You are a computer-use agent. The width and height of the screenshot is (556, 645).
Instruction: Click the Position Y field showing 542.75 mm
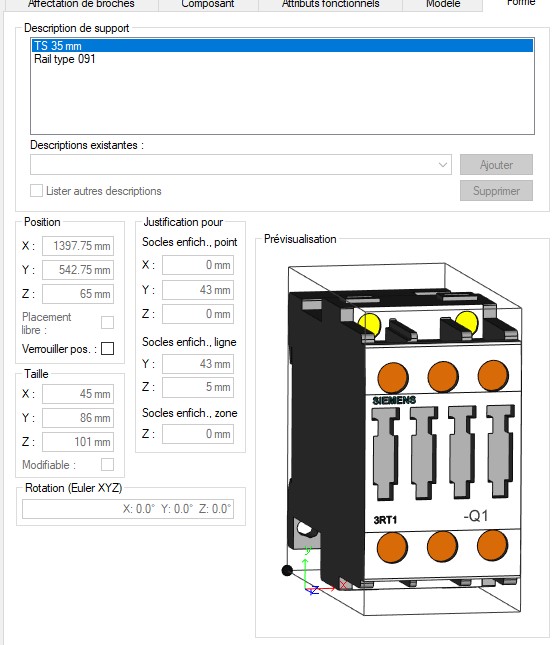(x=78, y=270)
